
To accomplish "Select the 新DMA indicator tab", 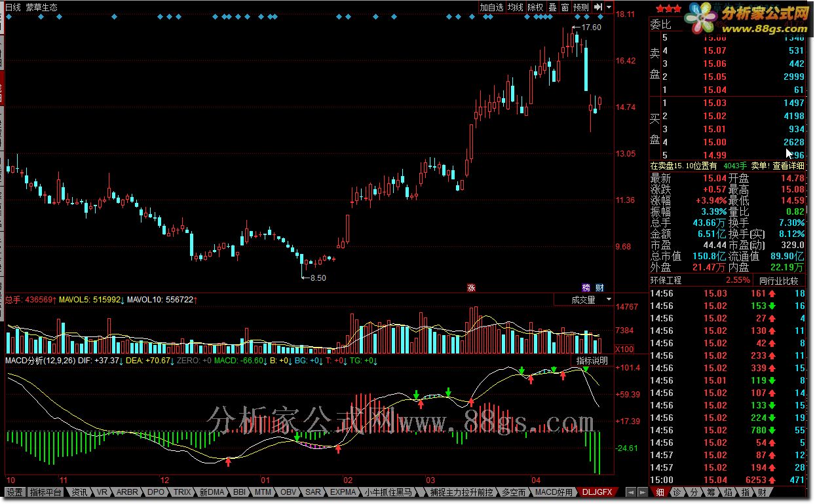I will [x=212, y=492].
